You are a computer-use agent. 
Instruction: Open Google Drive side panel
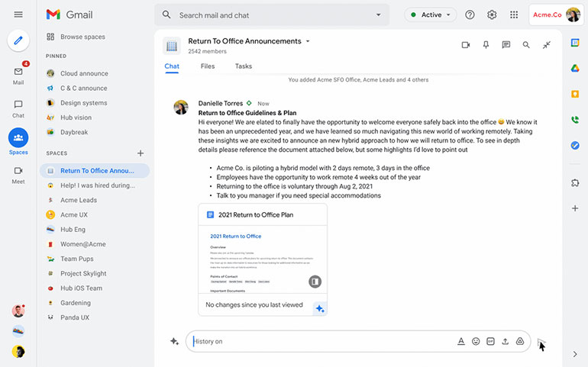(x=575, y=68)
